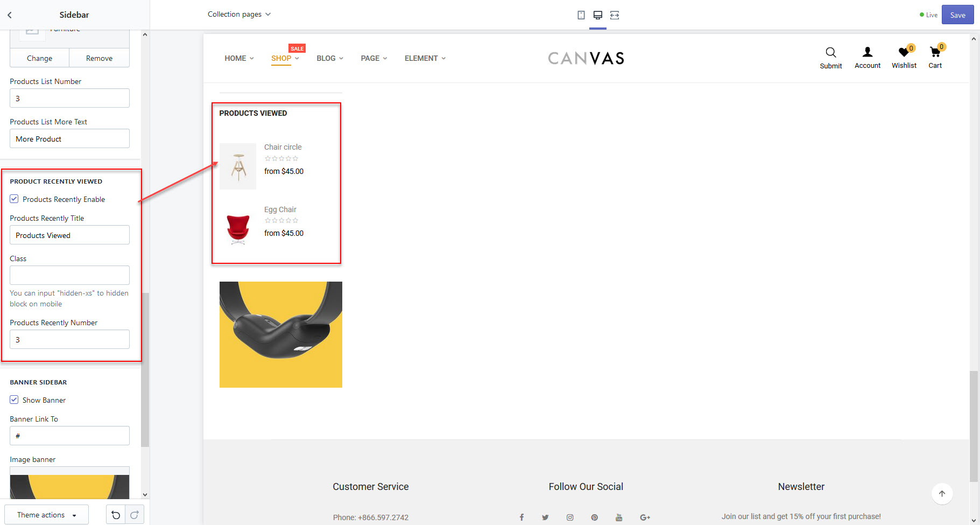Viewport: 980px width, 525px height.
Task: Go back from the Sidebar panel
Action: pyautogui.click(x=10, y=15)
